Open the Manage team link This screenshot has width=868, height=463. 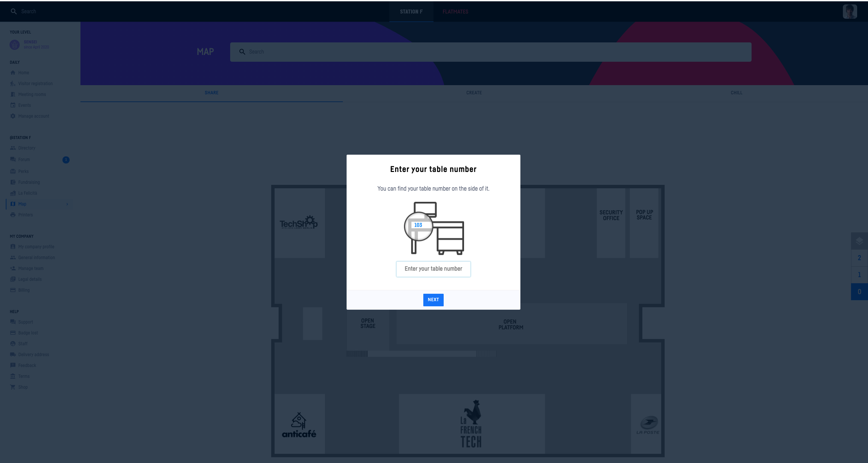31,268
